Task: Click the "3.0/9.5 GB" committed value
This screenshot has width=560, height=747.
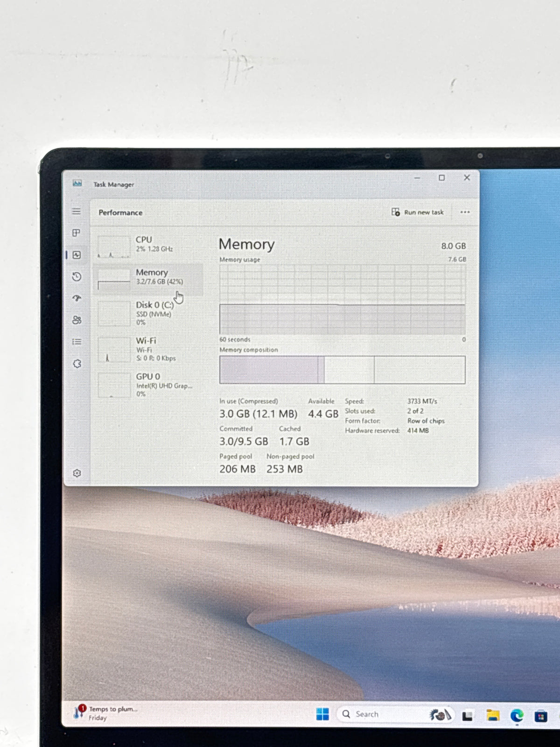Action: tap(244, 441)
